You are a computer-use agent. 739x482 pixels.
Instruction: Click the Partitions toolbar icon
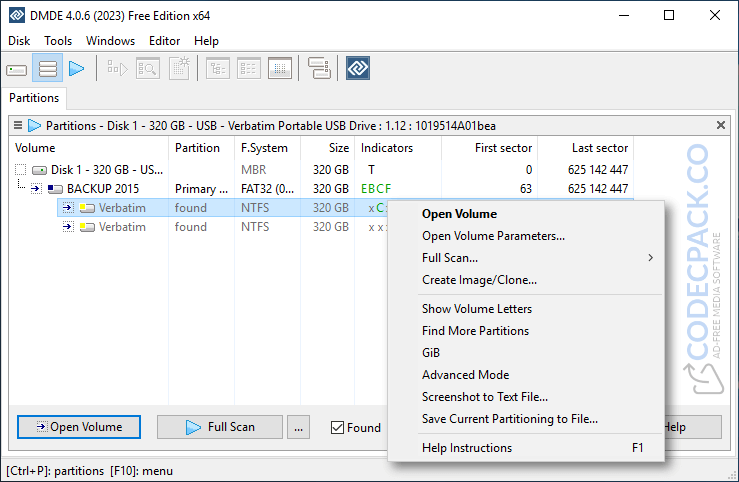click(48, 69)
